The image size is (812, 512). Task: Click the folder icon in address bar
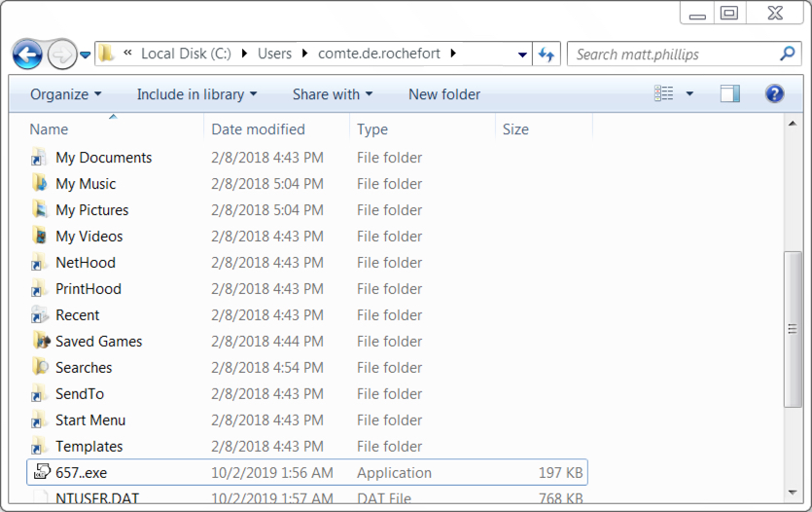tap(106, 53)
